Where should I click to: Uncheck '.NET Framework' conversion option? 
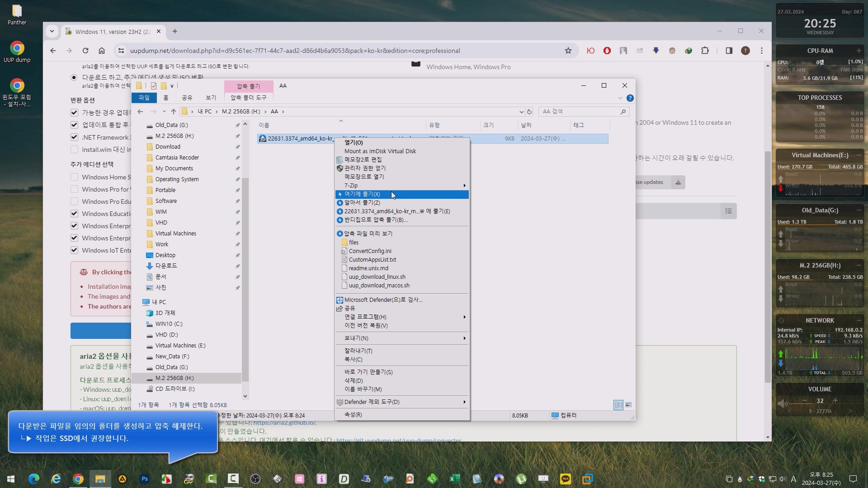(x=75, y=137)
